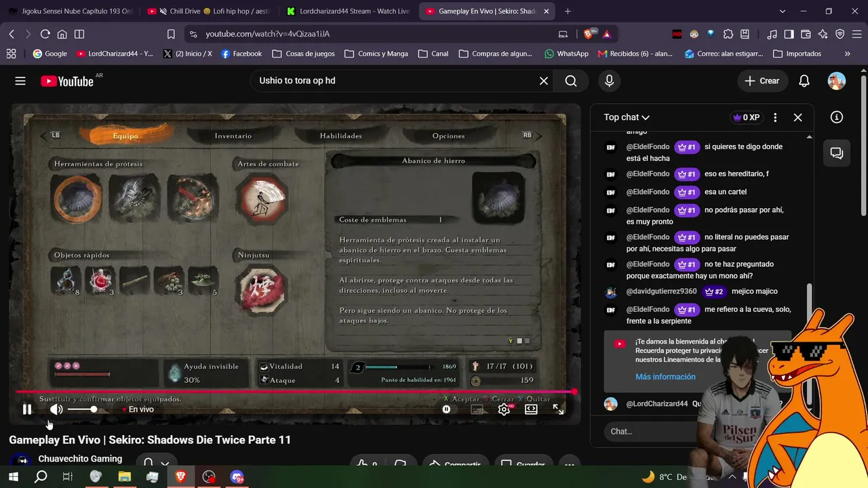Go to the browser home page
This screenshot has width=868, height=488.
click(62, 34)
